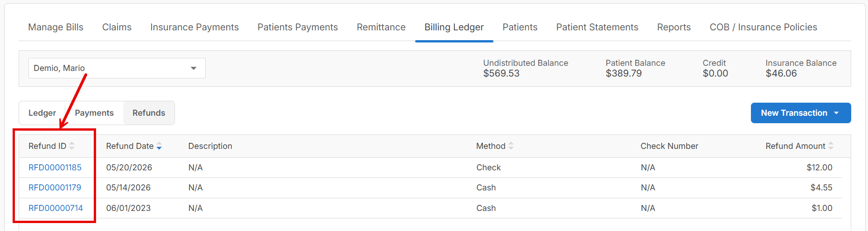Viewport: 868px width, 231px height.
Task: Open refund RFD00000714 link
Action: coord(56,208)
